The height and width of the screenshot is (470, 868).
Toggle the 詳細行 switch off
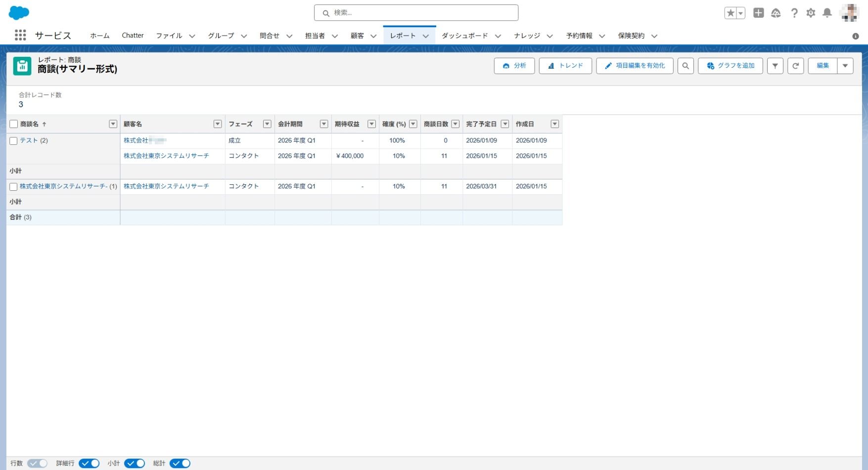89,463
